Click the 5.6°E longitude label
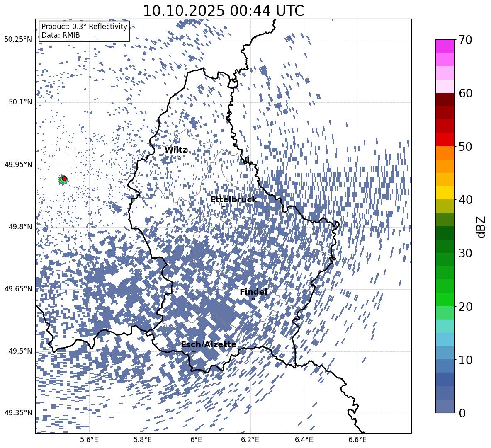 coord(89,440)
